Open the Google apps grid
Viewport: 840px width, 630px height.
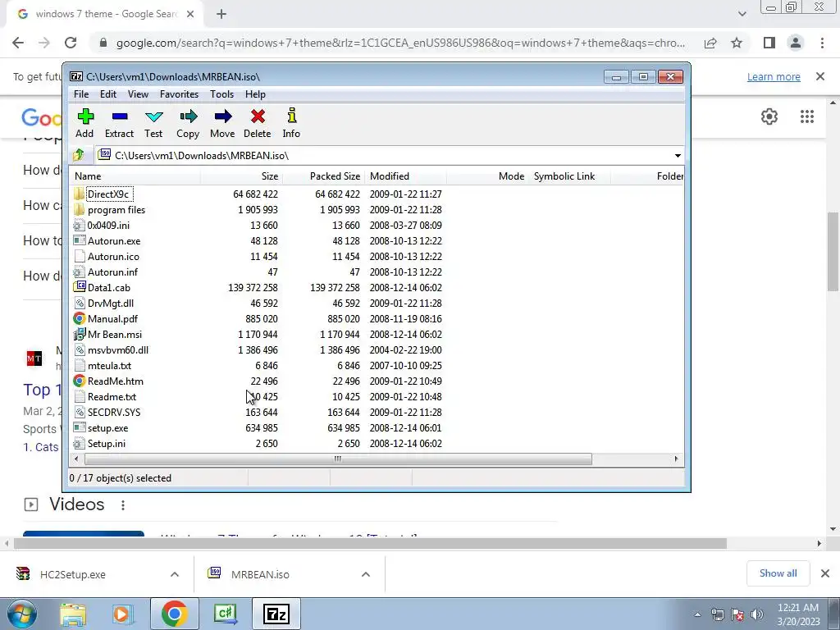pyautogui.click(x=807, y=116)
